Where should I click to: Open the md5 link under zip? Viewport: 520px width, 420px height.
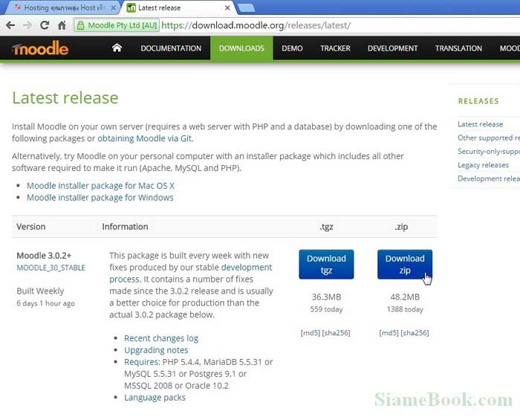(389, 333)
